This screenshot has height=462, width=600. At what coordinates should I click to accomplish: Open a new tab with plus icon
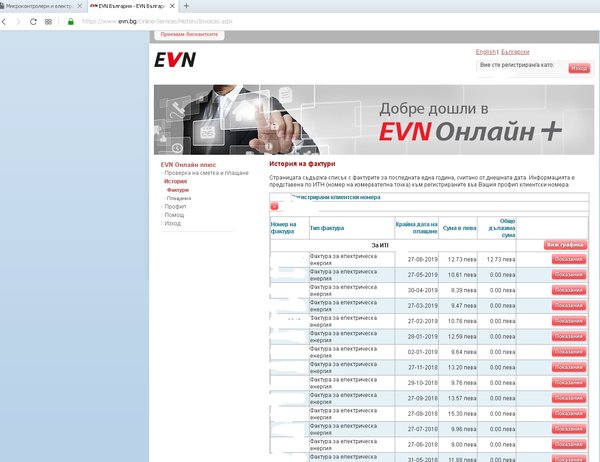[186, 6]
